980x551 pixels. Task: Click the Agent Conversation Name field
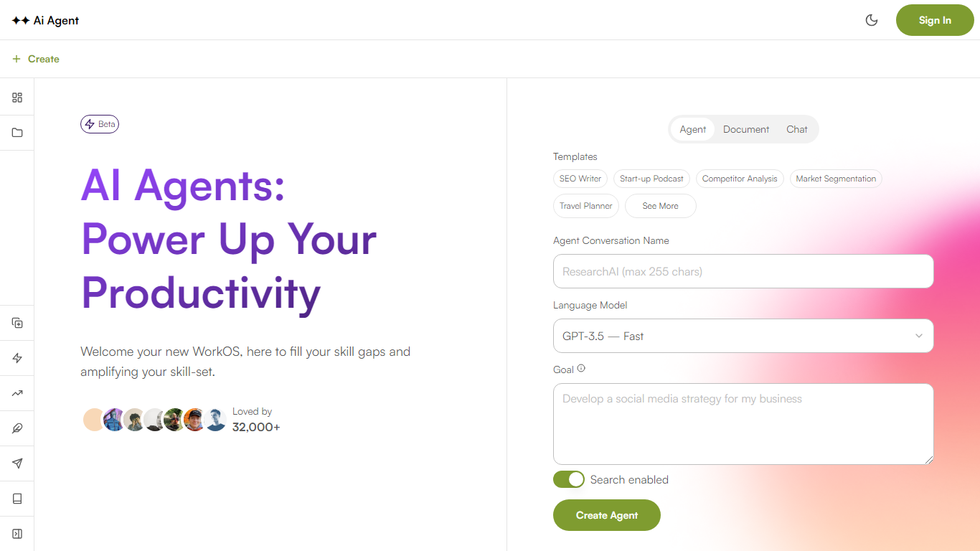point(743,271)
